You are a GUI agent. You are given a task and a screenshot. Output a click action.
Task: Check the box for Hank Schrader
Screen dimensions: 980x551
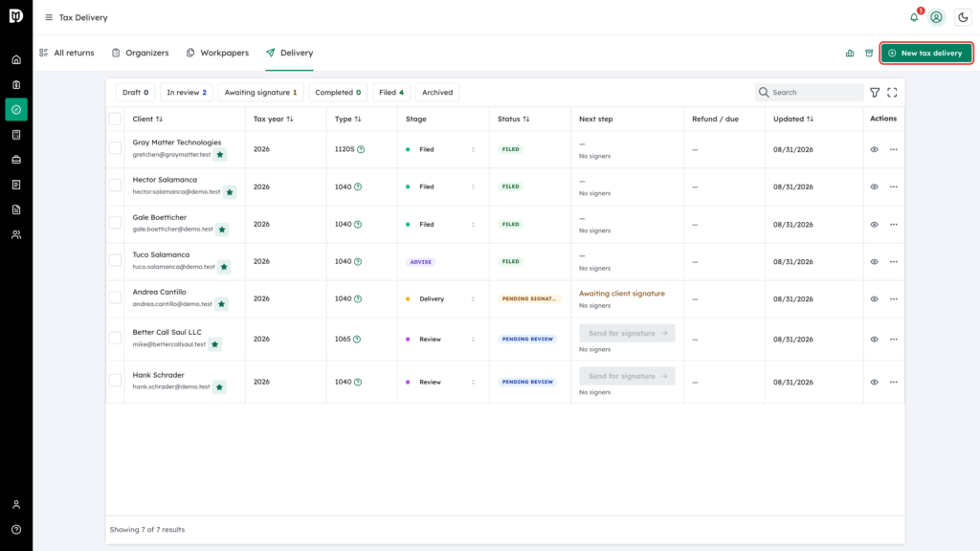[x=115, y=380]
